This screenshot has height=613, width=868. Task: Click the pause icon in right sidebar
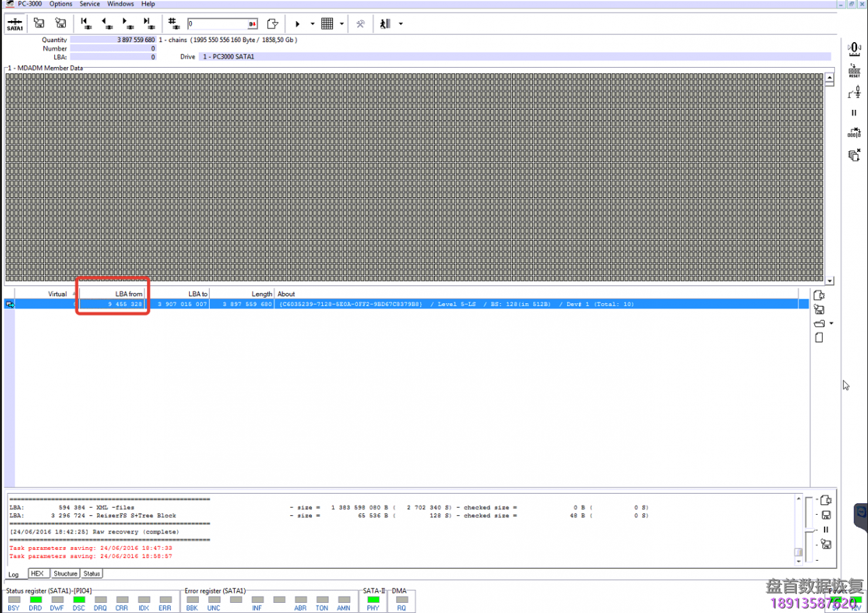854,113
